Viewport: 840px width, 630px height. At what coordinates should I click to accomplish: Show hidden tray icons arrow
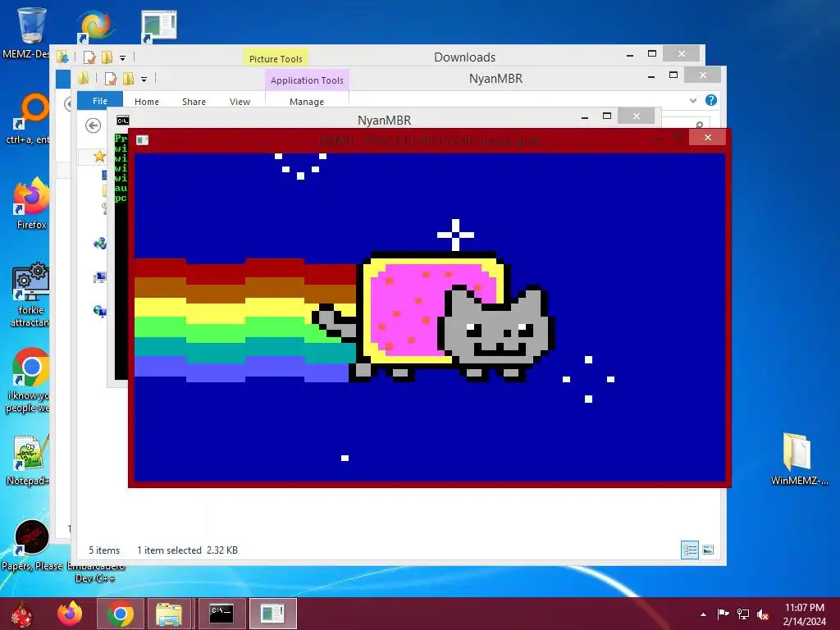pyautogui.click(x=703, y=614)
